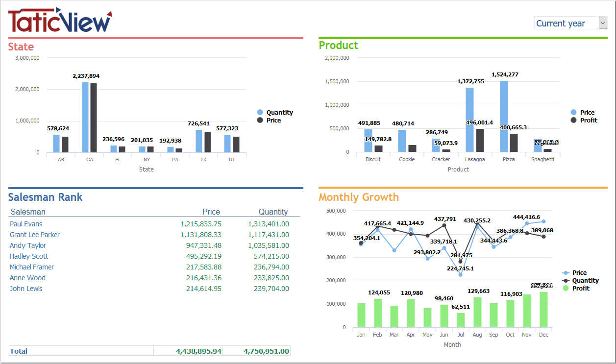Sort table by Quantity column header
Screen dimensions: 616x364
(273, 212)
